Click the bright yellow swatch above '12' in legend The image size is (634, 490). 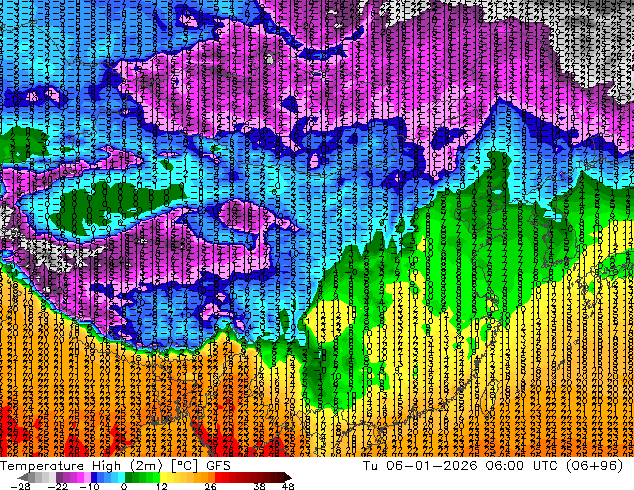coord(163,477)
